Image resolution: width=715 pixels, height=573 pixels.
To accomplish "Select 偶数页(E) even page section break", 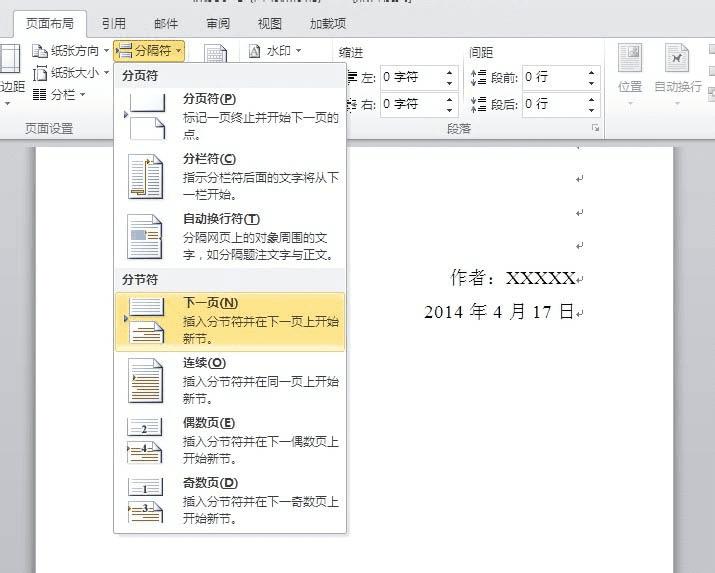I will (230, 441).
